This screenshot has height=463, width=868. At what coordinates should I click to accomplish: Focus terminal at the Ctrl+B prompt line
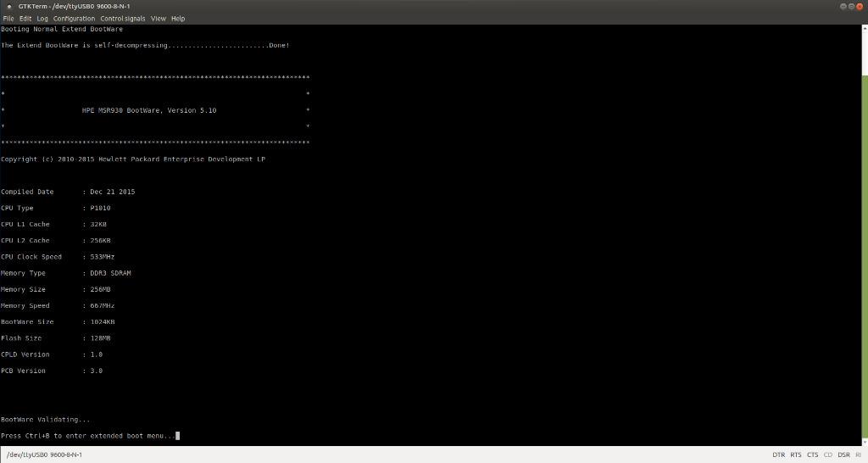[89, 436]
